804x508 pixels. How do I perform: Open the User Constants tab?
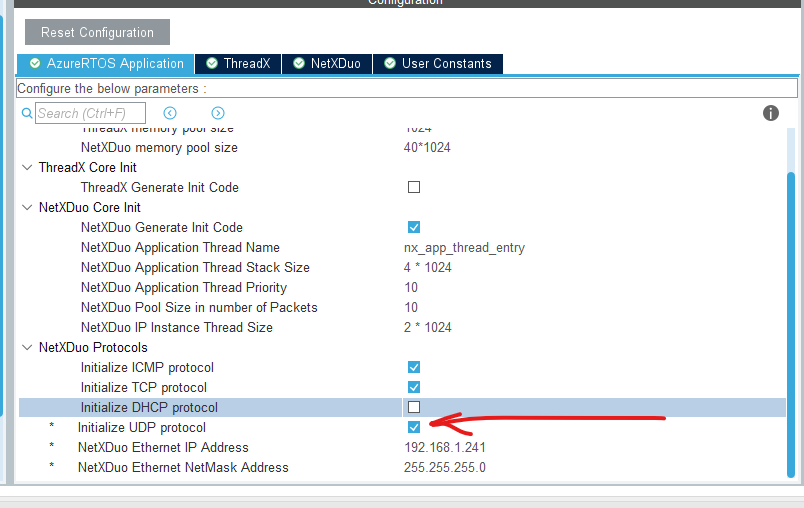click(x=438, y=64)
